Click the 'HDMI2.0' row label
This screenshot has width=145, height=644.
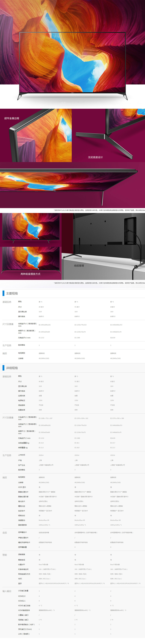(x=22, y=596)
